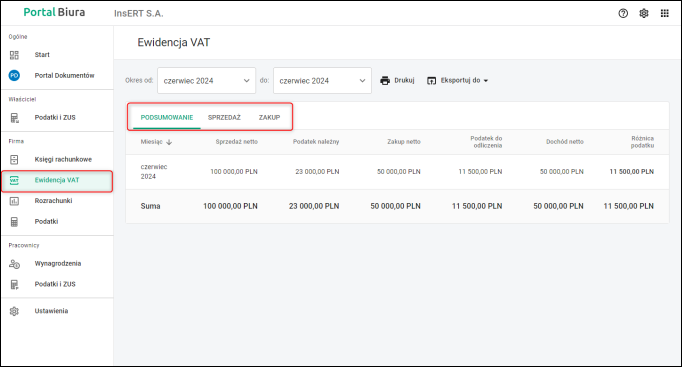Expand the Eksportuj do dropdown arrow
This screenshot has width=682, height=367.
486,81
